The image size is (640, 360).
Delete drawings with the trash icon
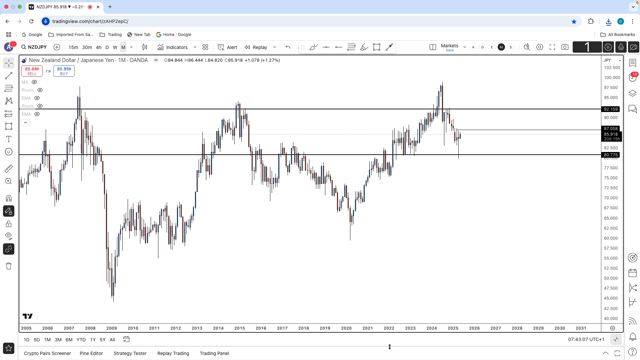coord(9,266)
